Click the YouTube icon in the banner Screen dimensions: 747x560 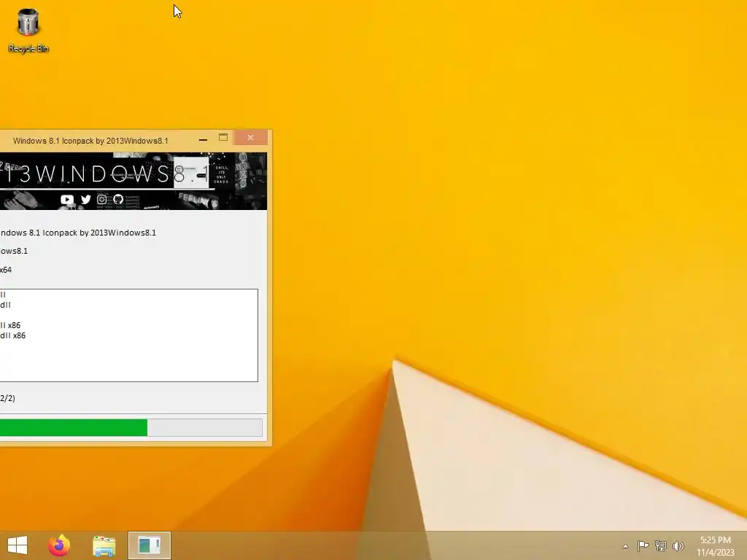tap(67, 200)
